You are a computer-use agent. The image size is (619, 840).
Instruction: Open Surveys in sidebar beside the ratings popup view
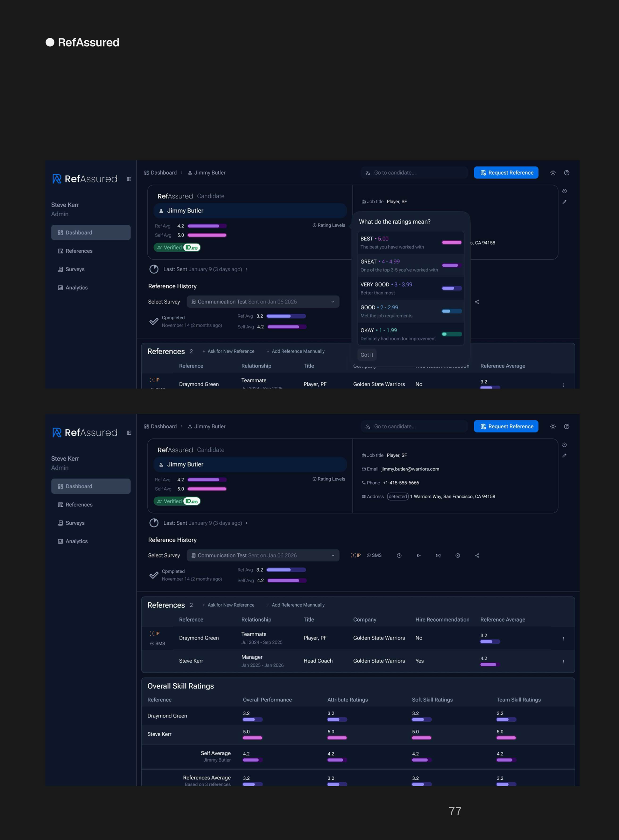pos(75,269)
